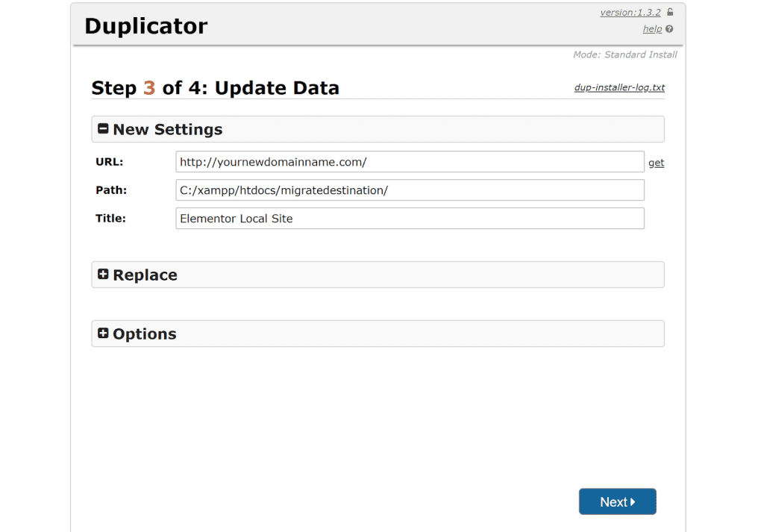Click the Duplicator heading
The width and height of the screenshot is (764, 532).
[146, 25]
